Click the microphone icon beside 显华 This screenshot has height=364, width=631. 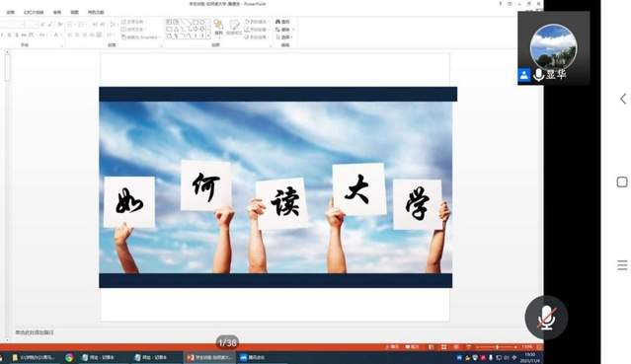pyautogui.click(x=538, y=75)
